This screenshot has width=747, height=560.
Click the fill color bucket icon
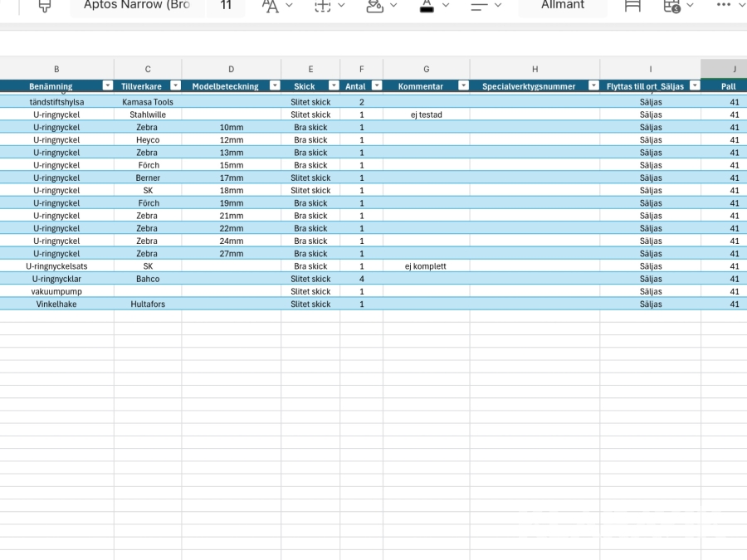375,6
